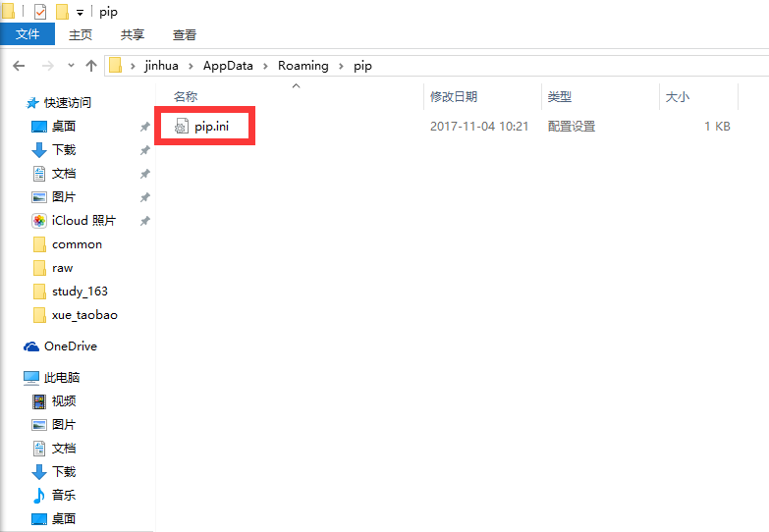Open iCloud 照片 in quick access
The height and width of the screenshot is (532, 769).
(82, 221)
